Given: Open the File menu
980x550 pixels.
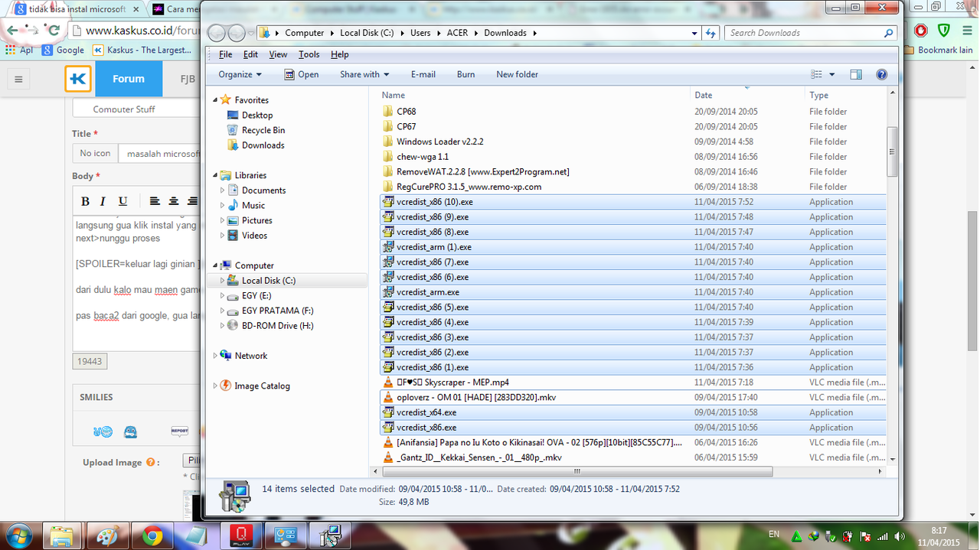Looking at the screenshot, I should tap(225, 54).
